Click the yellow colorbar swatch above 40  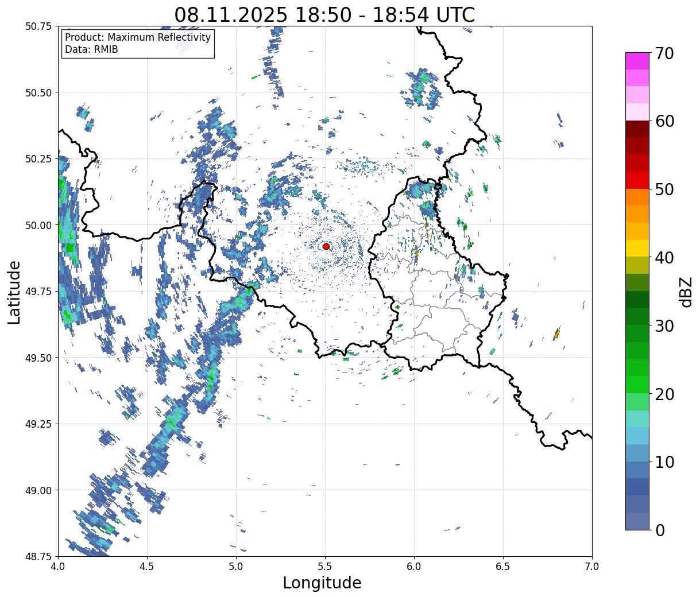pos(637,248)
